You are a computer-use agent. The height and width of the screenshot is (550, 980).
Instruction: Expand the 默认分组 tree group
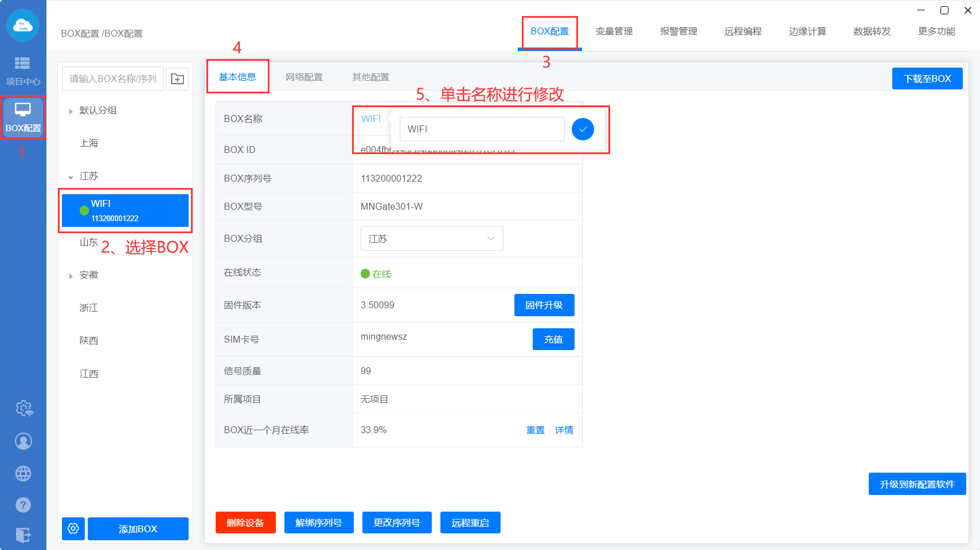(71, 111)
